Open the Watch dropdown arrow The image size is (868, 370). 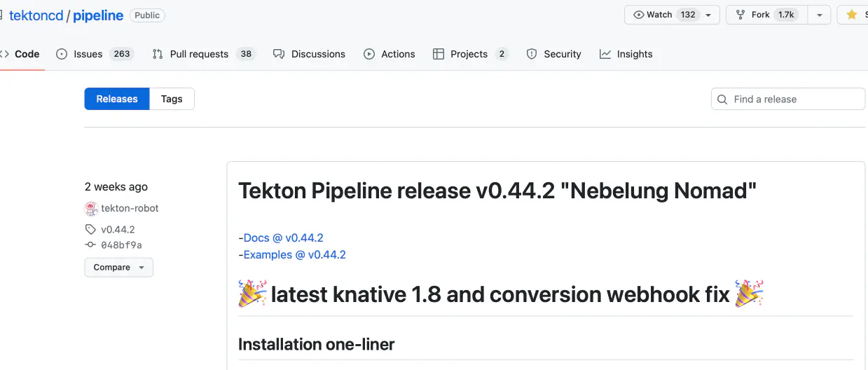[x=708, y=15]
